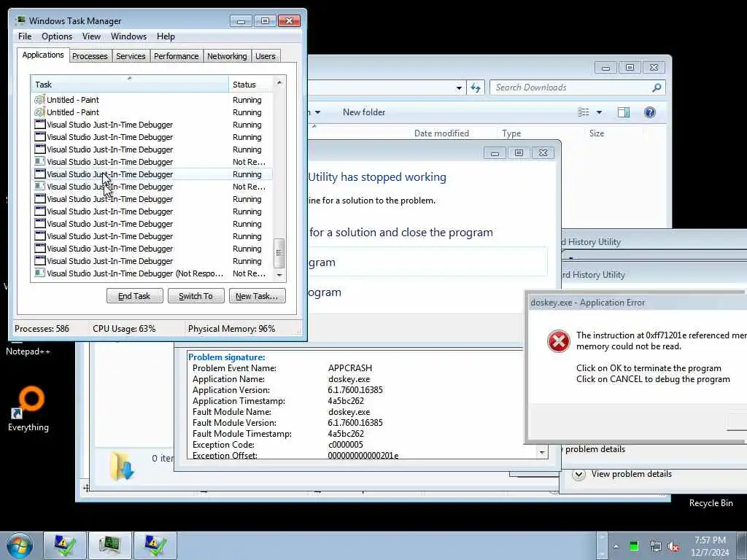Click the Switch To button
Image resolution: width=747 pixels, height=560 pixels.
pos(196,296)
